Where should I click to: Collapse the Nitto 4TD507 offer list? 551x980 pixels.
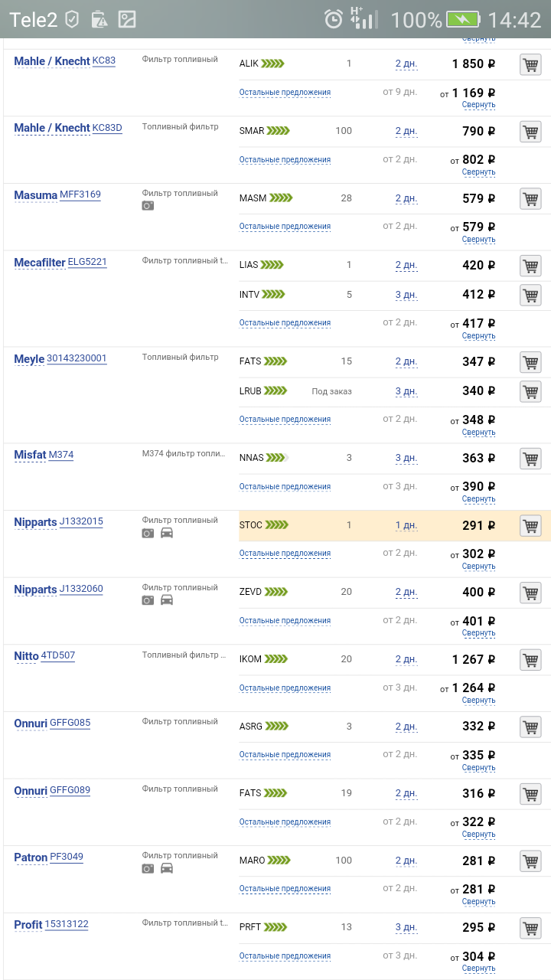point(478,701)
